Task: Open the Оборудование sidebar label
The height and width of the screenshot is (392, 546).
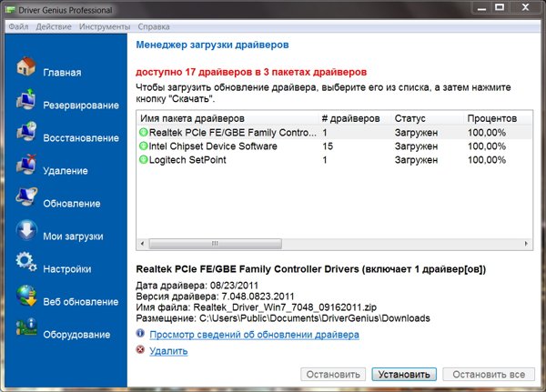Action: [x=76, y=335]
